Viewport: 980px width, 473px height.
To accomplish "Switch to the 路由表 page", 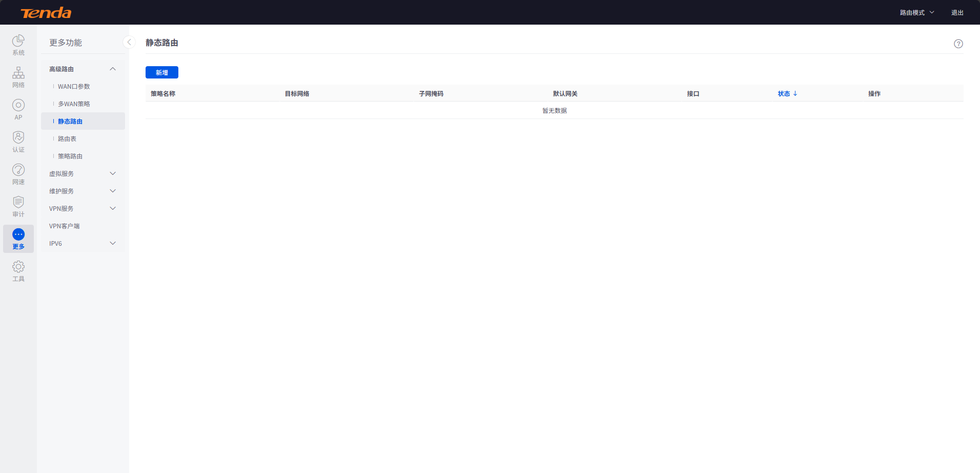I will pyautogui.click(x=67, y=139).
